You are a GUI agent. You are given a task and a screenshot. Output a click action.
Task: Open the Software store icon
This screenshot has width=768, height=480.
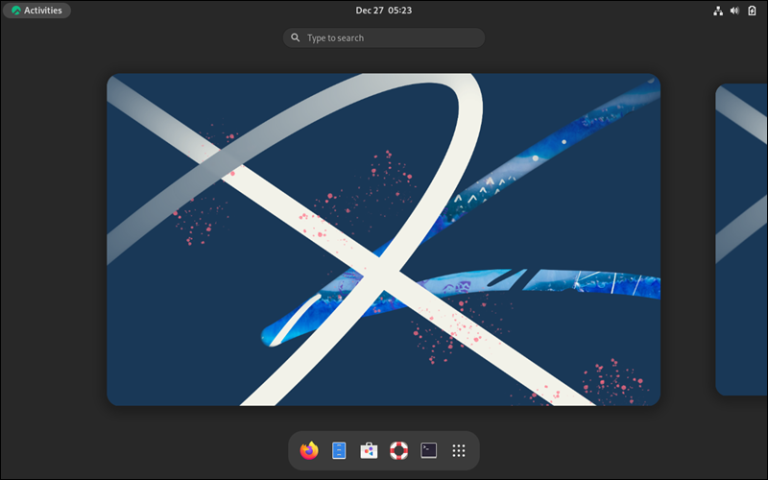369,451
